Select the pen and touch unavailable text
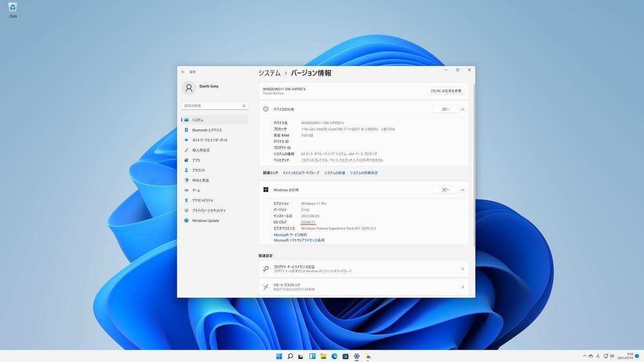 coord(342,160)
